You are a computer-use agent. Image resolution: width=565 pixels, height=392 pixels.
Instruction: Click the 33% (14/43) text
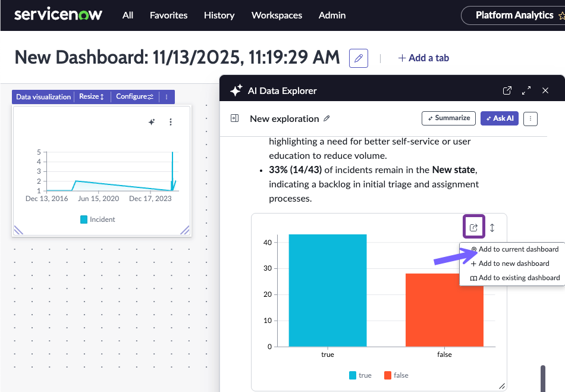[295, 170]
